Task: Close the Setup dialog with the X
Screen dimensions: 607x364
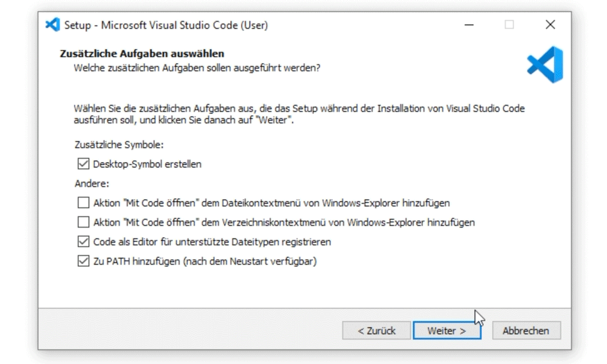Action: click(x=550, y=25)
